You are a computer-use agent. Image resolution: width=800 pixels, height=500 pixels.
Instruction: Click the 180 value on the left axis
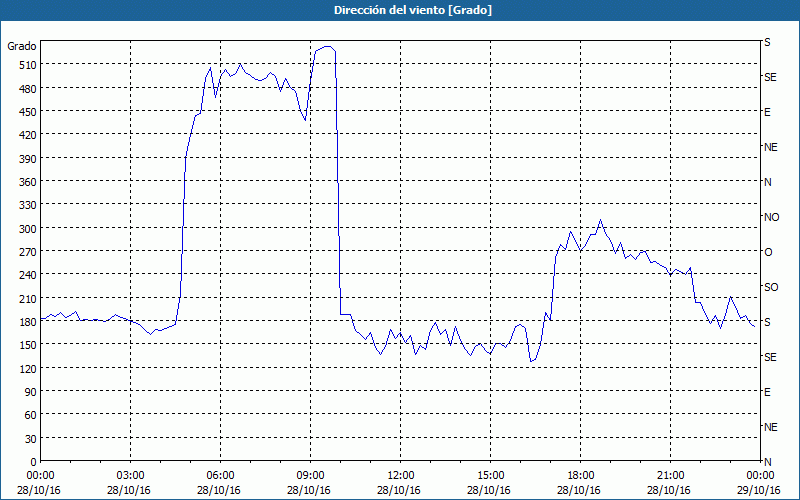28,322
